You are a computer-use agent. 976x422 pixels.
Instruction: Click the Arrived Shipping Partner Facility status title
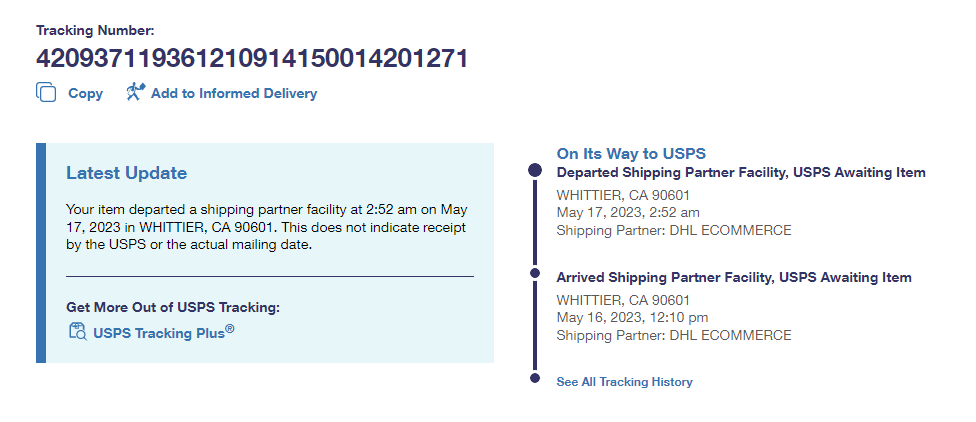click(733, 277)
